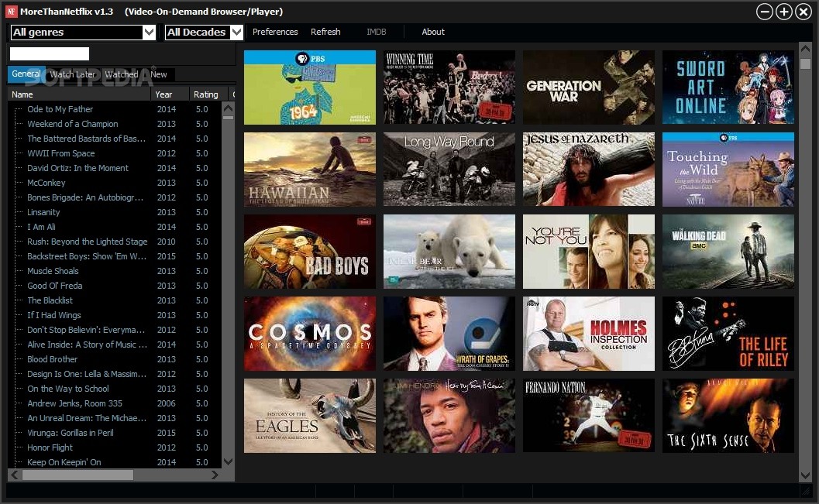Select 'WWII From Space' row
819x504 pixels.
[115, 153]
